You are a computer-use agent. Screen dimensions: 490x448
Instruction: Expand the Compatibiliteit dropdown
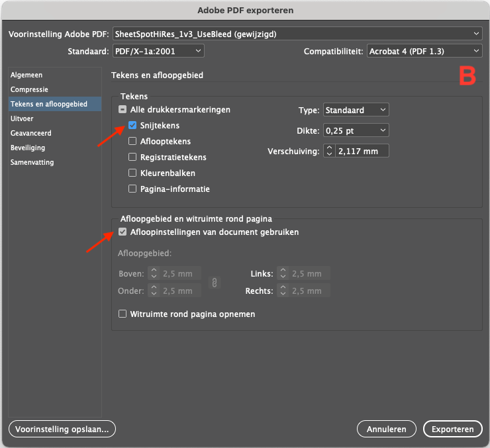(x=424, y=51)
